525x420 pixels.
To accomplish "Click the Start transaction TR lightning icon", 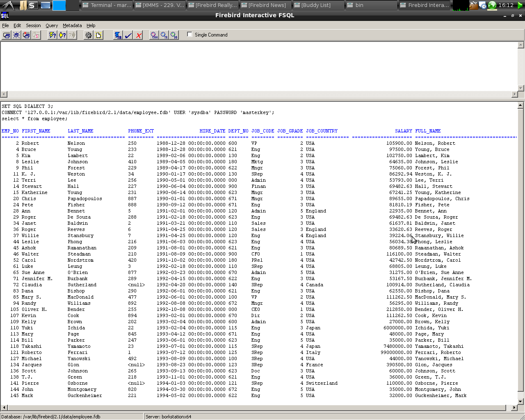I will click(x=118, y=35).
